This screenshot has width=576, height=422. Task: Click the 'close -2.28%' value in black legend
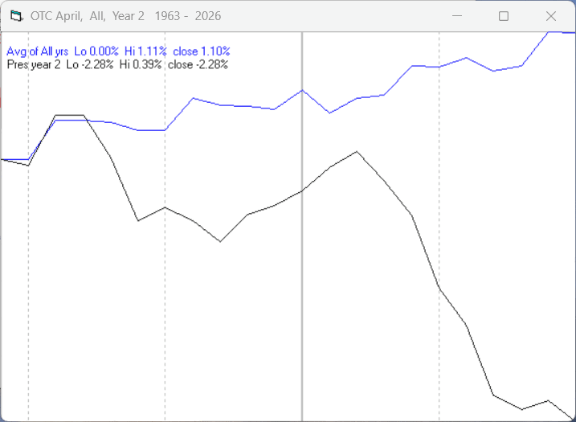[x=198, y=65]
